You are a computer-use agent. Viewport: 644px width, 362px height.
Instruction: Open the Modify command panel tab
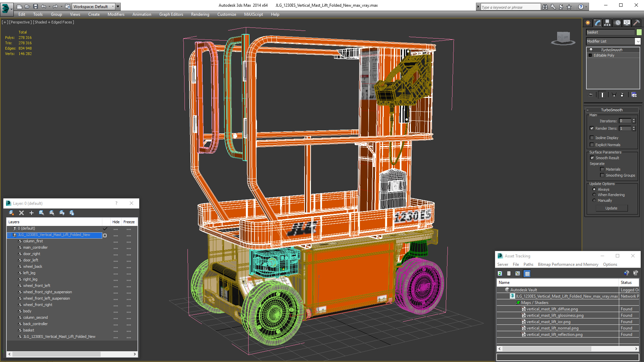coord(598,23)
